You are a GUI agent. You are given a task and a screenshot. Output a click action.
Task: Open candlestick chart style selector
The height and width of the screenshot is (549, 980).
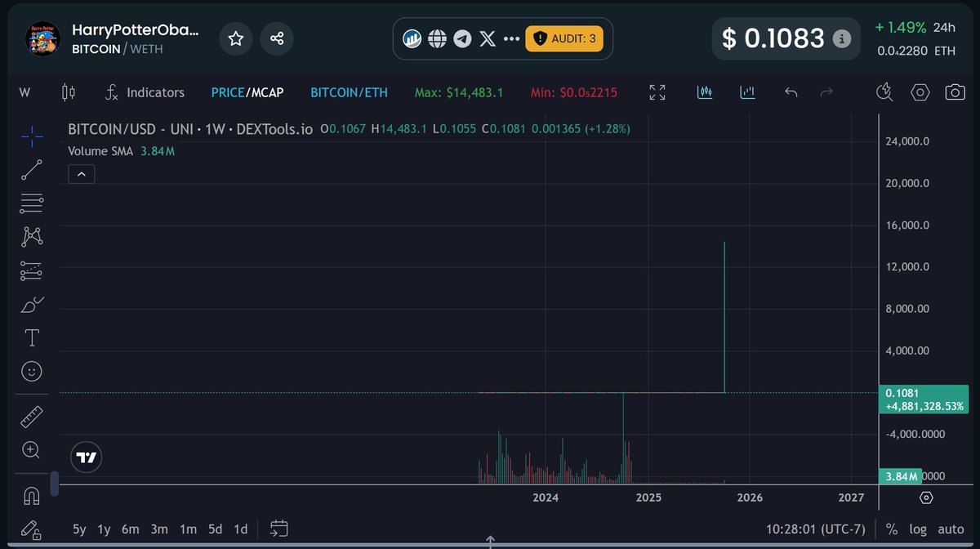coord(69,92)
